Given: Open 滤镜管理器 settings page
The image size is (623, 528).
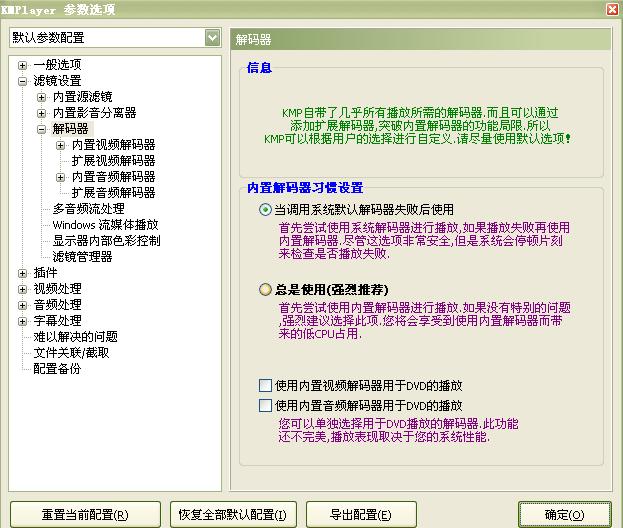Looking at the screenshot, I should pyautogui.click(x=83, y=257).
